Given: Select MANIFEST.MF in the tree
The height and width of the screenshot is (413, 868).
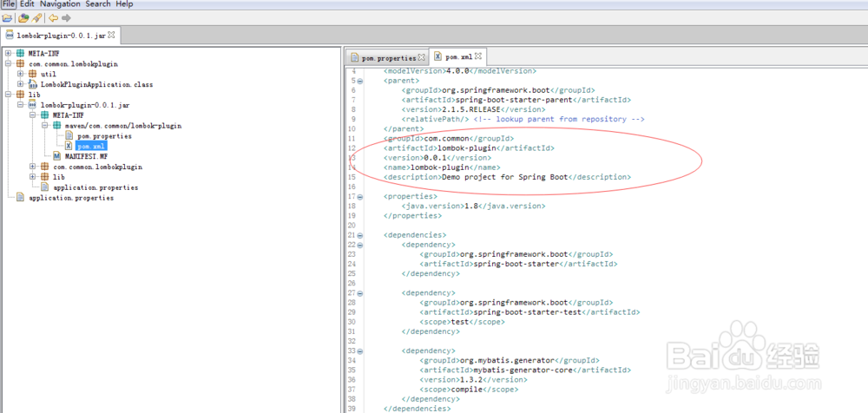Looking at the screenshot, I should tap(86, 157).
